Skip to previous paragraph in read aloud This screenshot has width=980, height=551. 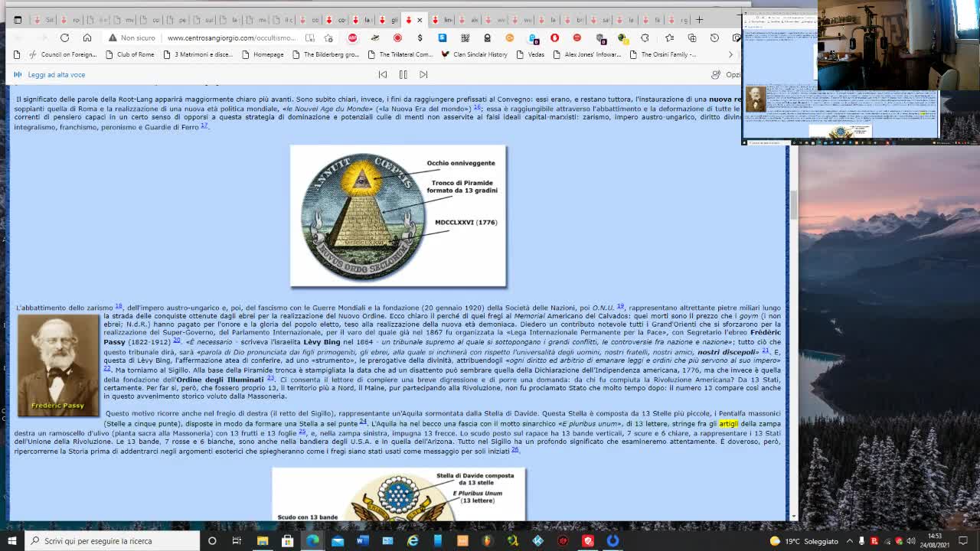(383, 74)
